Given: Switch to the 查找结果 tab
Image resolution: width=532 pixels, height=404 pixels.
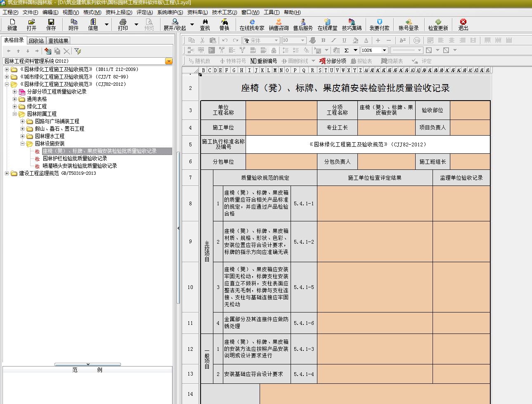Looking at the screenshot, I should point(58,41).
